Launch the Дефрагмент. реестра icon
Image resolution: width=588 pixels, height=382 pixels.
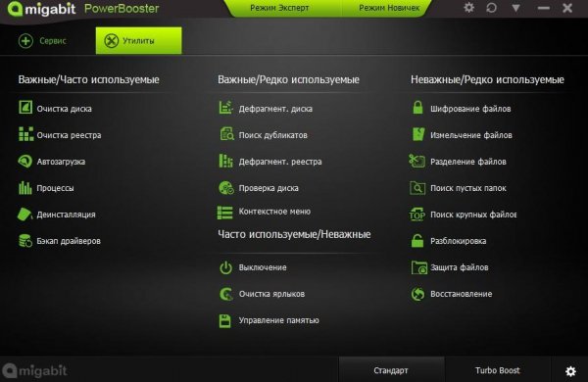(x=225, y=161)
